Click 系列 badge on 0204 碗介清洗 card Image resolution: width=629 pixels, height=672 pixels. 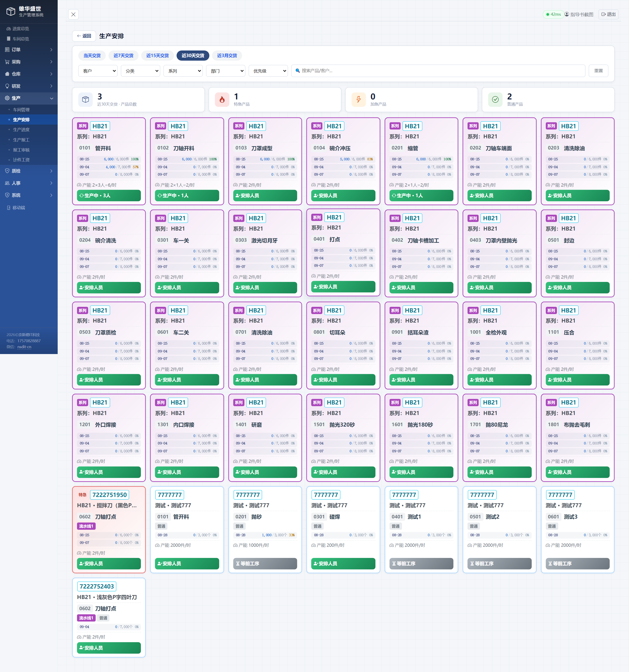click(82, 219)
